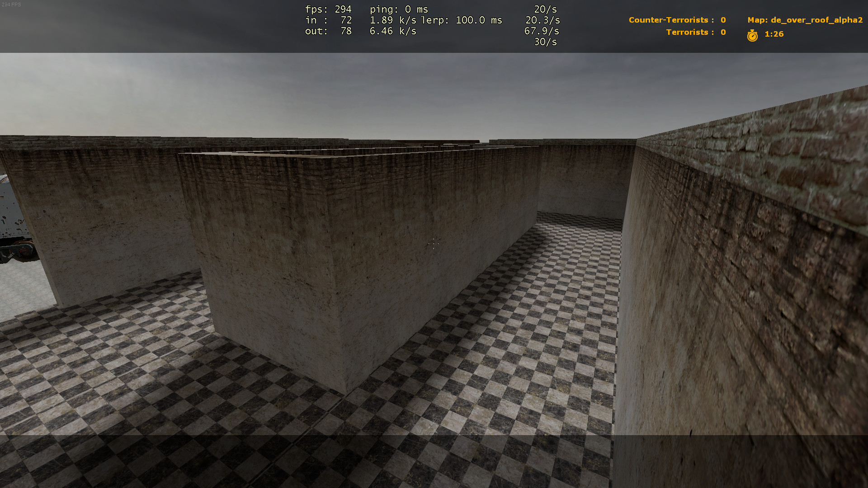The height and width of the screenshot is (488, 868).
Task: Click the Counter-Terrorists score value 0
Action: pyautogui.click(x=723, y=20)
